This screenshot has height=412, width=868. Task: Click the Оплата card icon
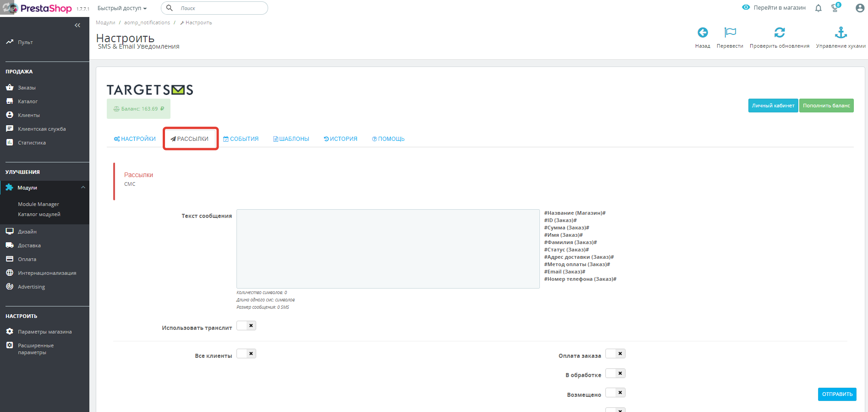pos(10,259)
